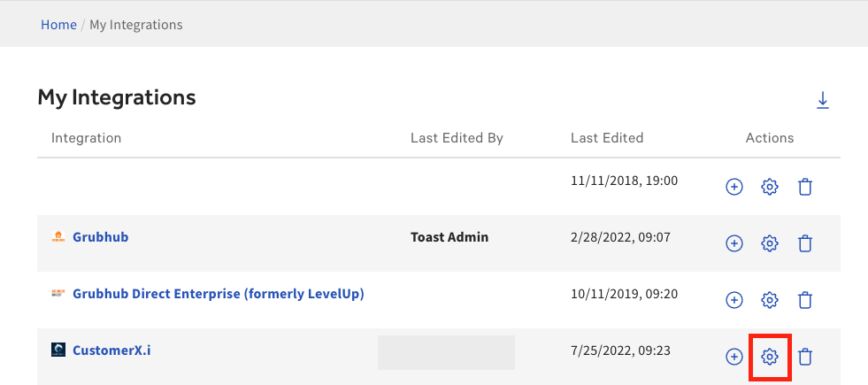Viewport: 868px width, 385px height.
Task: Add location for Grubhub Direct Enterprise row
Action: [734, 300]
